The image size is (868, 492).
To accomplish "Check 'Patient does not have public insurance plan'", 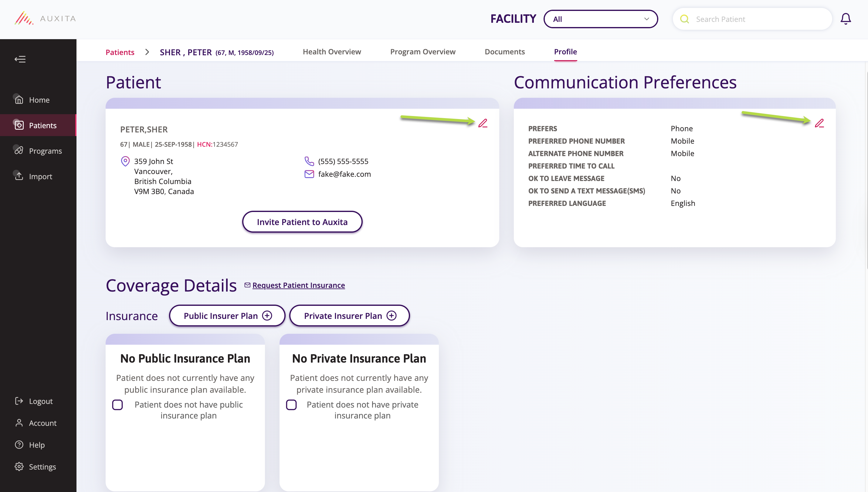I will click(x=117, y=405).
